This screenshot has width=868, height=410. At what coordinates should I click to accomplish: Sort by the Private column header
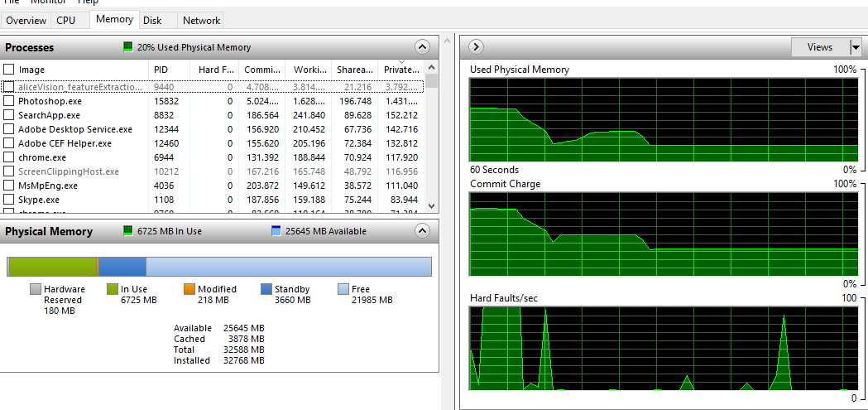click(x=400, y=70)
